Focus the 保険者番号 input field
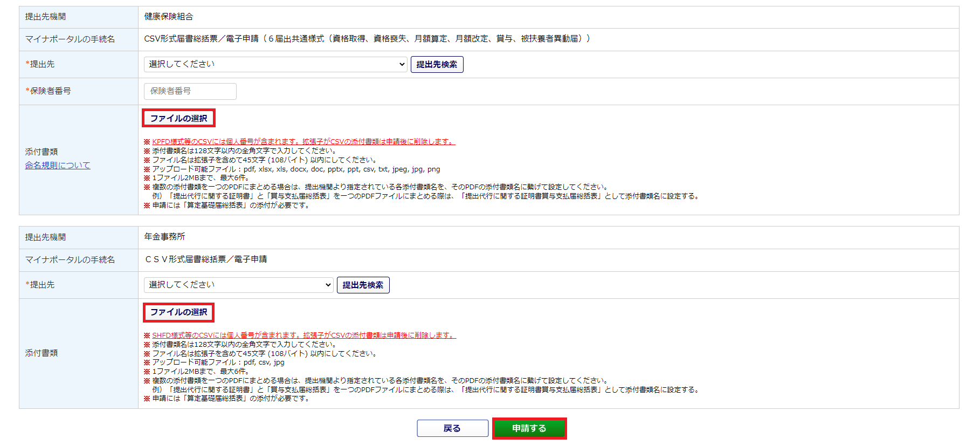980x445 pixels. click(x=190, y=91)
